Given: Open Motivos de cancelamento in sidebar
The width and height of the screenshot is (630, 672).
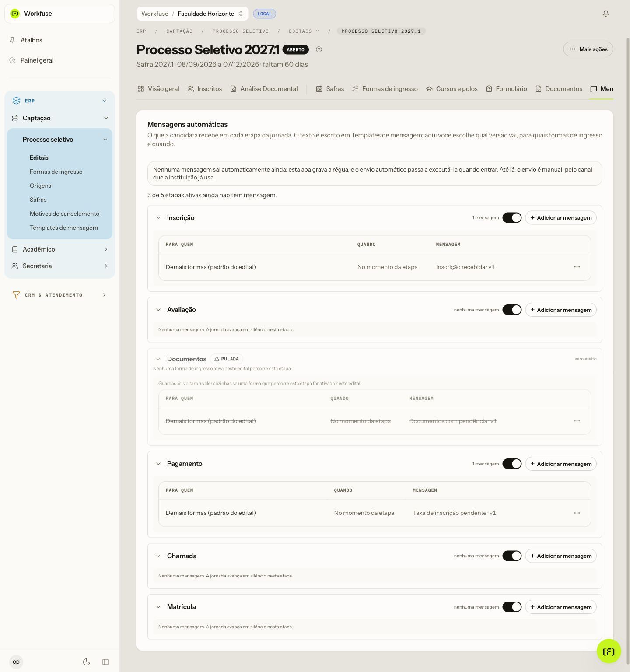Looking at the screenshot, I should (64, 213).
